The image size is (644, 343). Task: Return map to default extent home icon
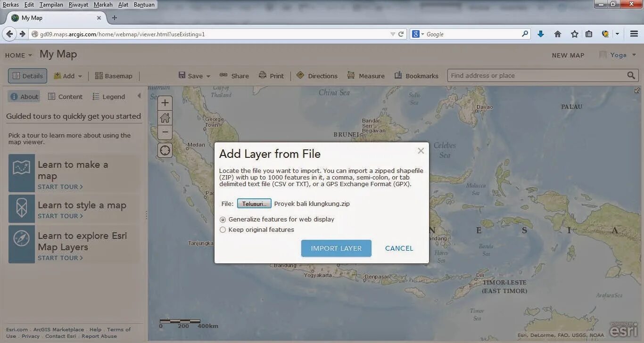tap(165, 118)
